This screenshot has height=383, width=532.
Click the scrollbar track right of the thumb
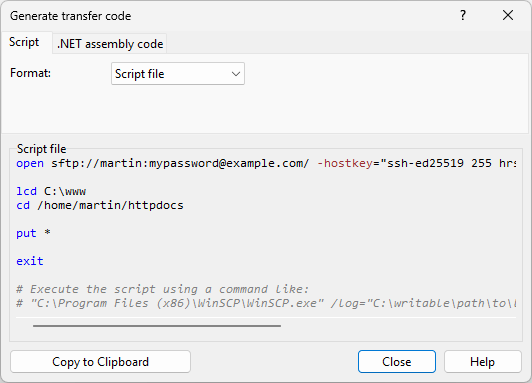[399, 326]
